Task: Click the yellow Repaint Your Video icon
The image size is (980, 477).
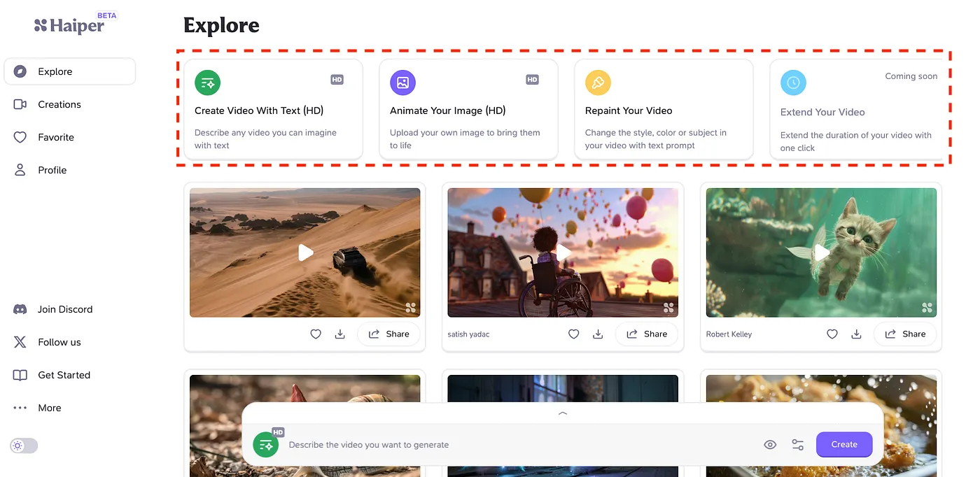Action: (x=598, y=83)
